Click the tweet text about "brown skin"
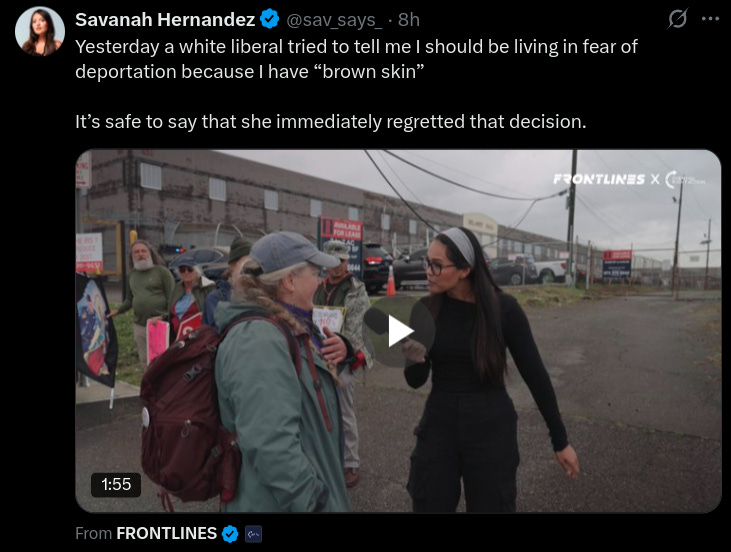731x552 pixels. click(356, 59)
